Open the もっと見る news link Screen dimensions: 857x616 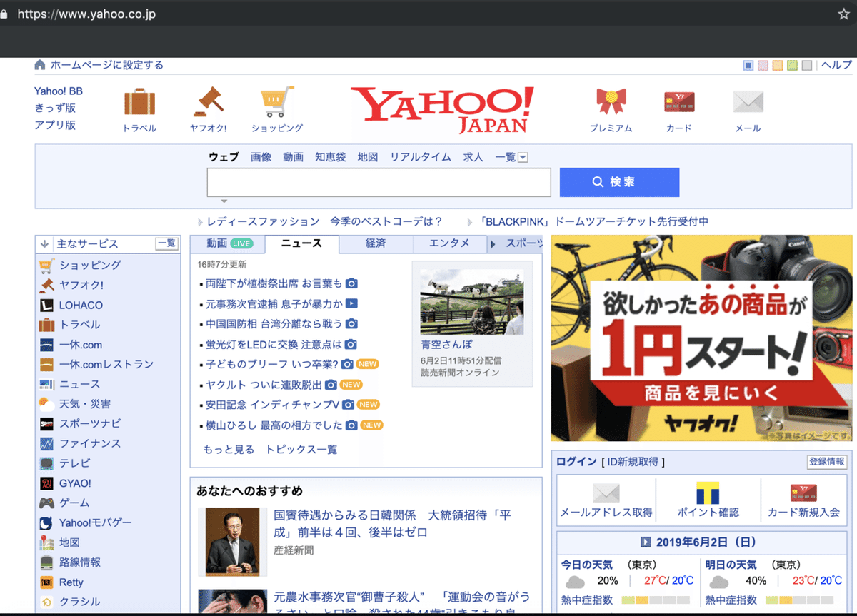229,450
